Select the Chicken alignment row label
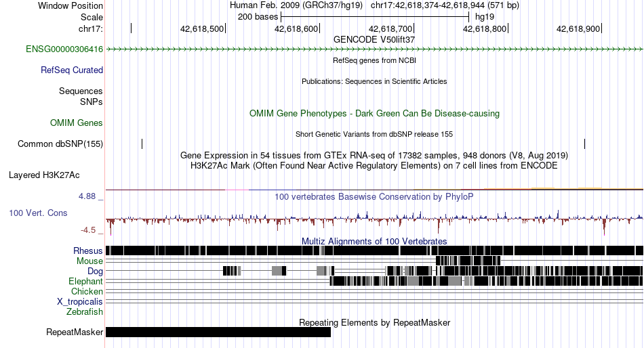 coord(87,291)
